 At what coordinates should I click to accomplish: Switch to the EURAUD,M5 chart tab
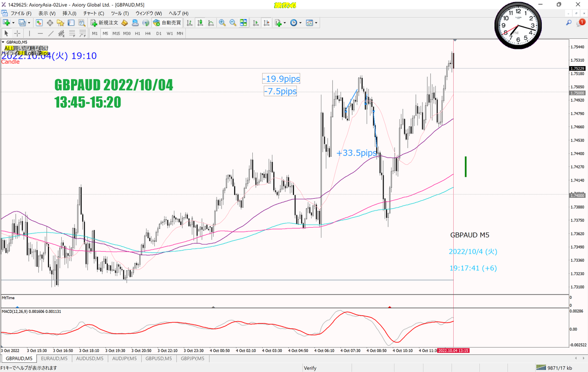pyautogui.click(x=55, y=358)
